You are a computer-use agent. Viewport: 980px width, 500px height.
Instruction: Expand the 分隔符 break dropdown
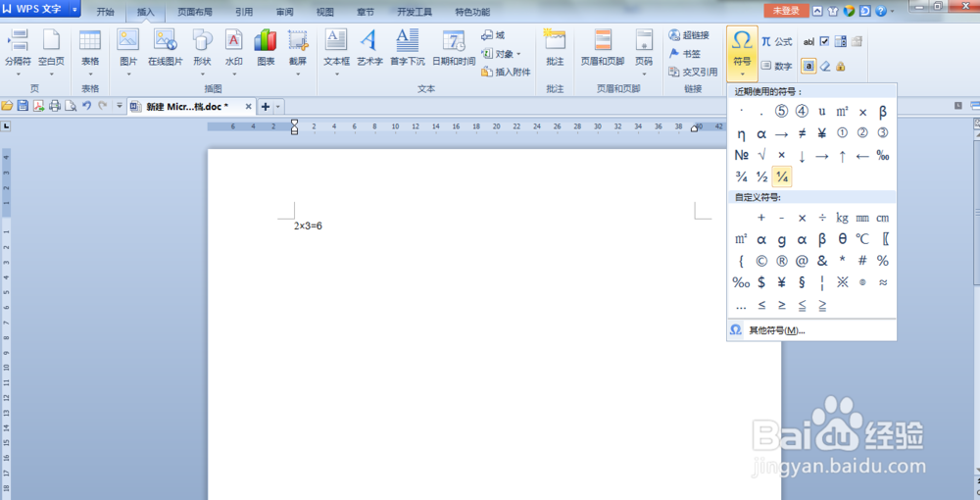click(x=18, y=74)
